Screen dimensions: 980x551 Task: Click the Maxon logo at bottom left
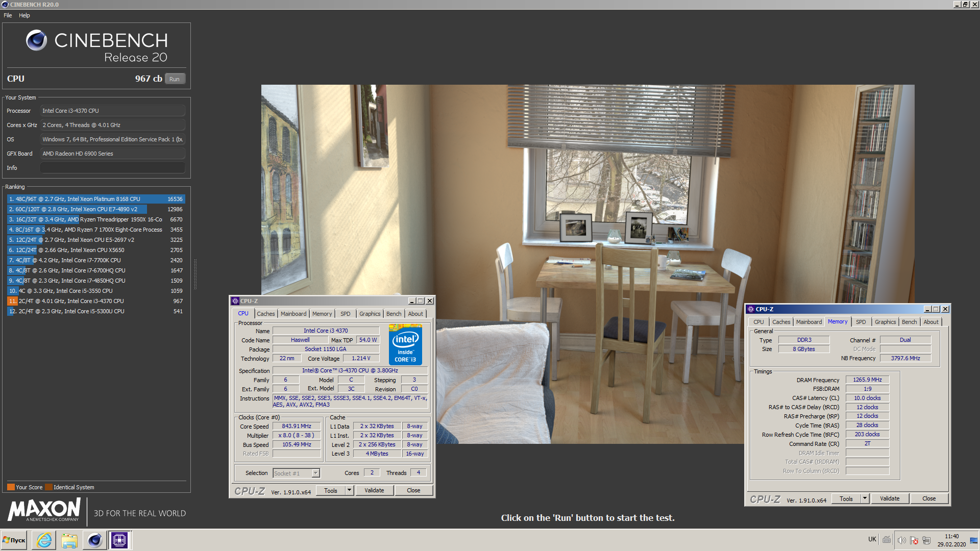tap(44, 510)
